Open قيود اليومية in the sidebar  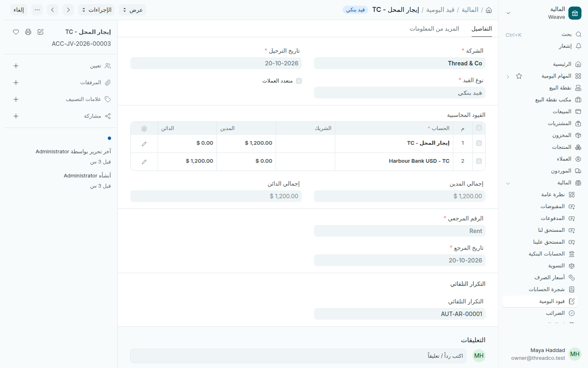[x=540, y=301]
